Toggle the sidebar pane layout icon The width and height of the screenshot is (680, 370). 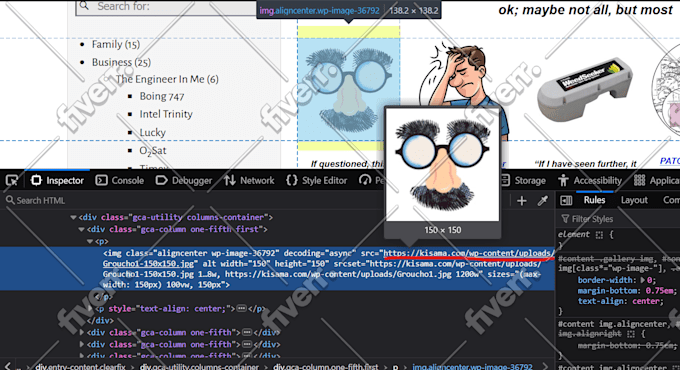point(566,200)
